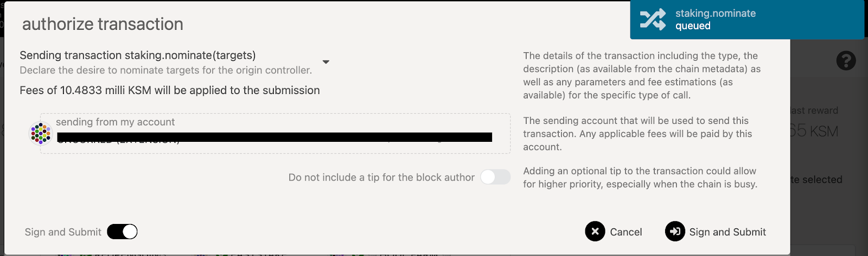The image size is (868, 256).
Task: Click the X icon beside Cancel
Action: (x=595, y=232)
